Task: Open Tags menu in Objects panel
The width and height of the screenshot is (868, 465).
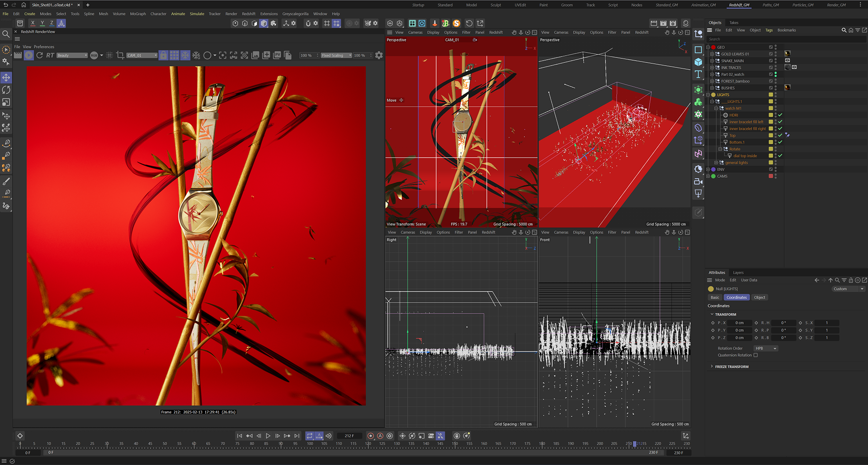Action: (769, 30)
